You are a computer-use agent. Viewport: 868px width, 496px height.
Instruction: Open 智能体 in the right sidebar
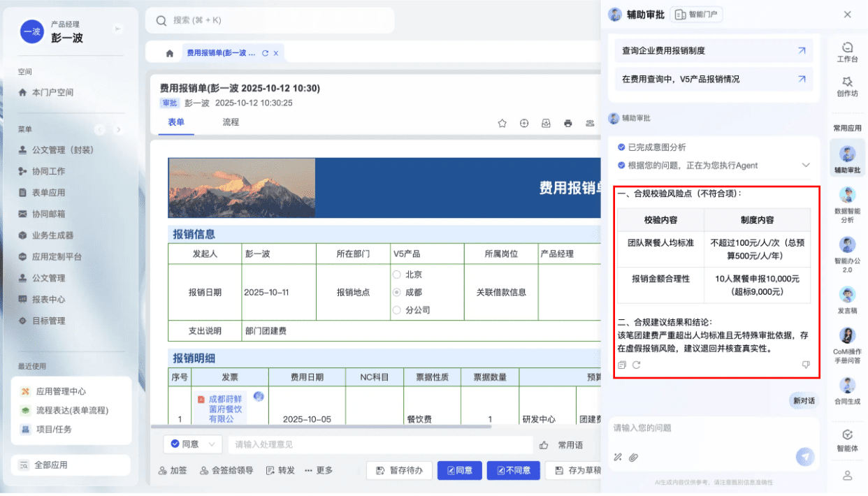click(847, 441)
